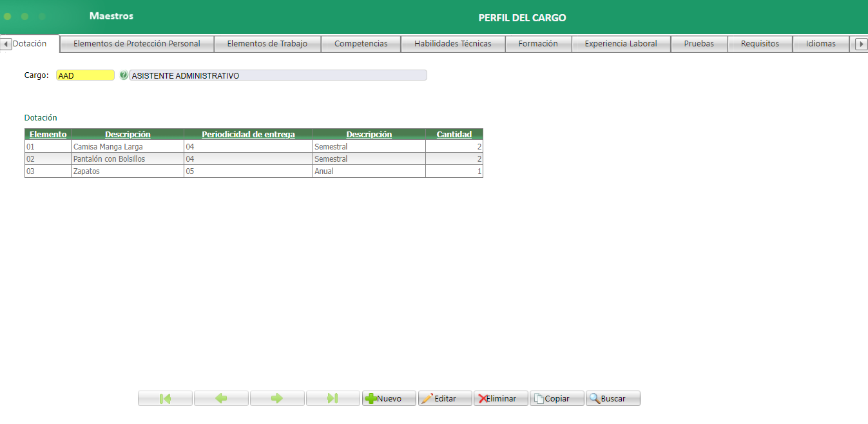This screenshot has height=424, width=868.
Task: Select element code 02 cell
Action: 48,159
